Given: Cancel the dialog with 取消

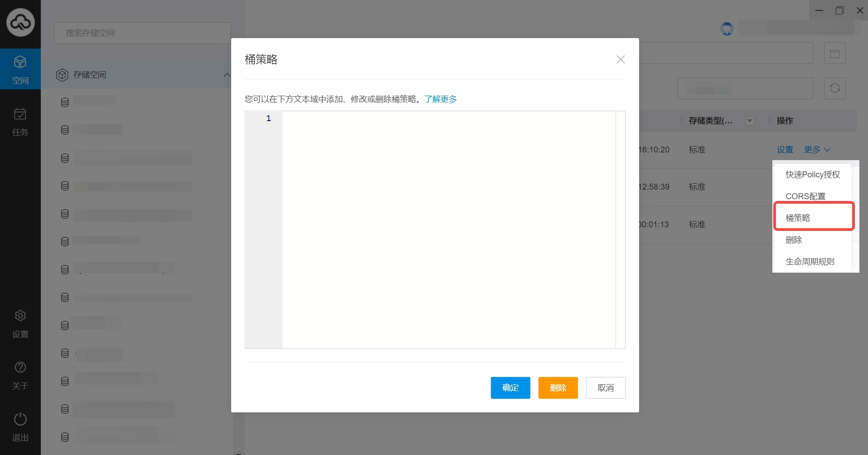Looking at the screenshot, I should click(606, 388).
